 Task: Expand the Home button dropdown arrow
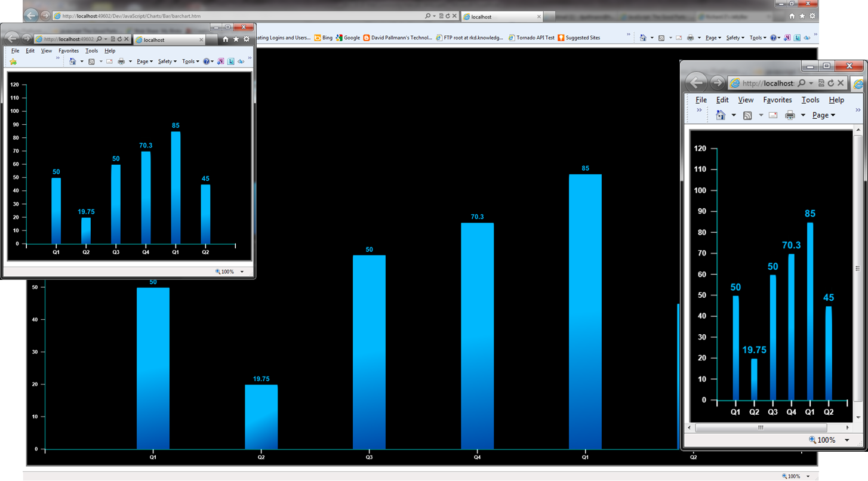pos(82,61)
